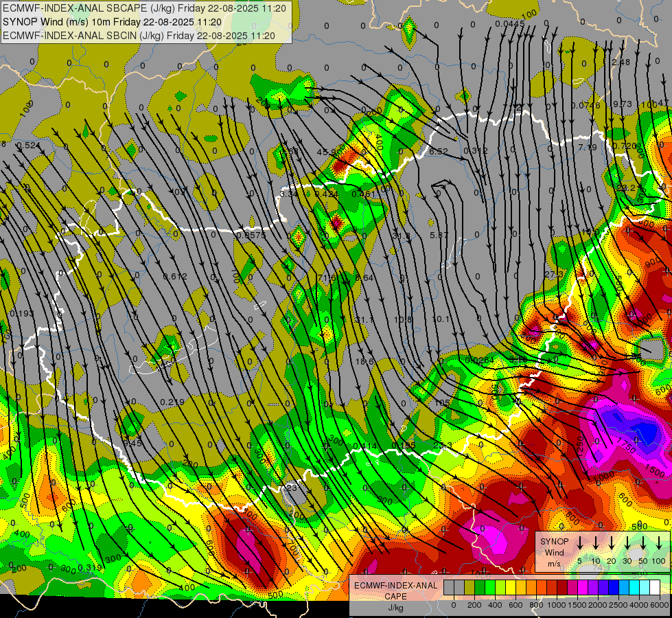
Task: Click the 1750 contour label on the map
Action: pos(626,446)
